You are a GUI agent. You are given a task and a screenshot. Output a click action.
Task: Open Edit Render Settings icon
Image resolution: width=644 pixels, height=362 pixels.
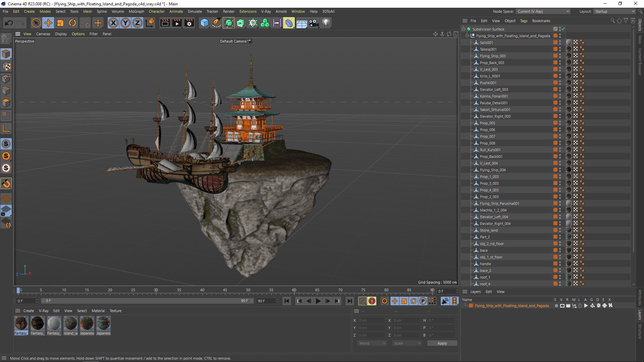click(x=190, y=23)
